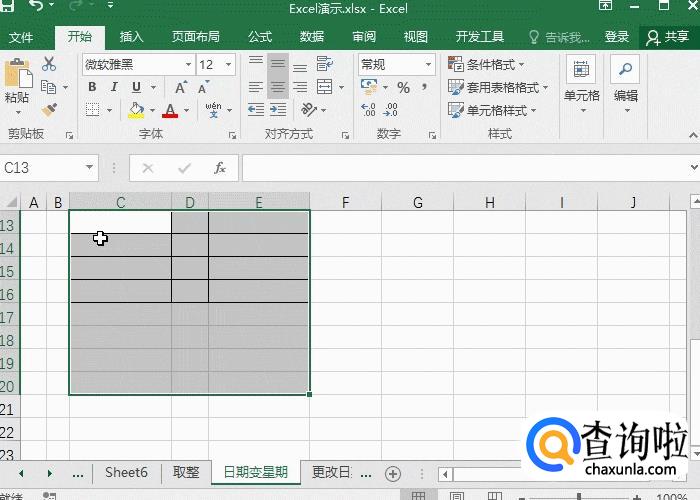This screenshot has height=500, width=700.
Task: Click the Select All corner triangle
Action: 10,202
